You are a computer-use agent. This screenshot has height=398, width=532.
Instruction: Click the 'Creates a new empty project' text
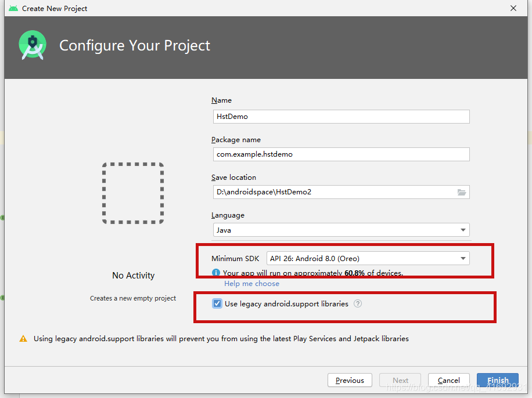tap(133, 298)
